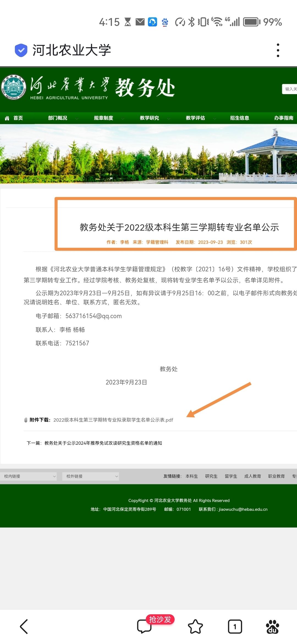Tap the footer email jiaowuchu@hebau.edu.cn
Viewport: 297px width, 644px height.
pos(243,509)
